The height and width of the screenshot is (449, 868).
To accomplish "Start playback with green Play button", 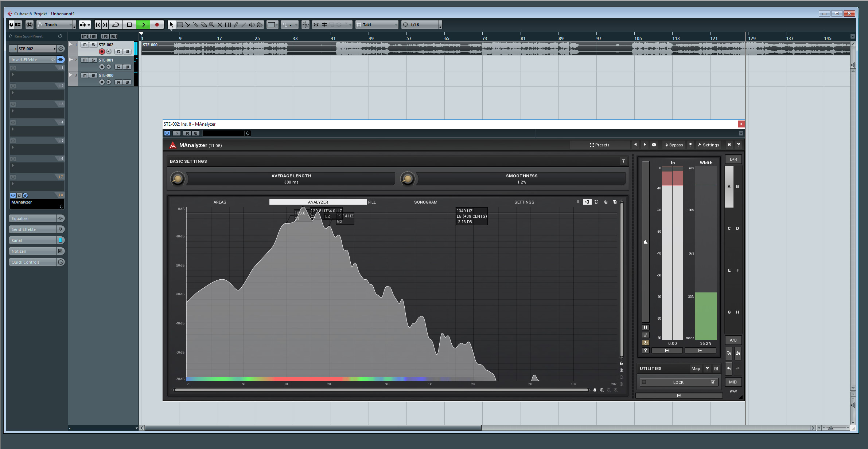I will coord(143,25).
